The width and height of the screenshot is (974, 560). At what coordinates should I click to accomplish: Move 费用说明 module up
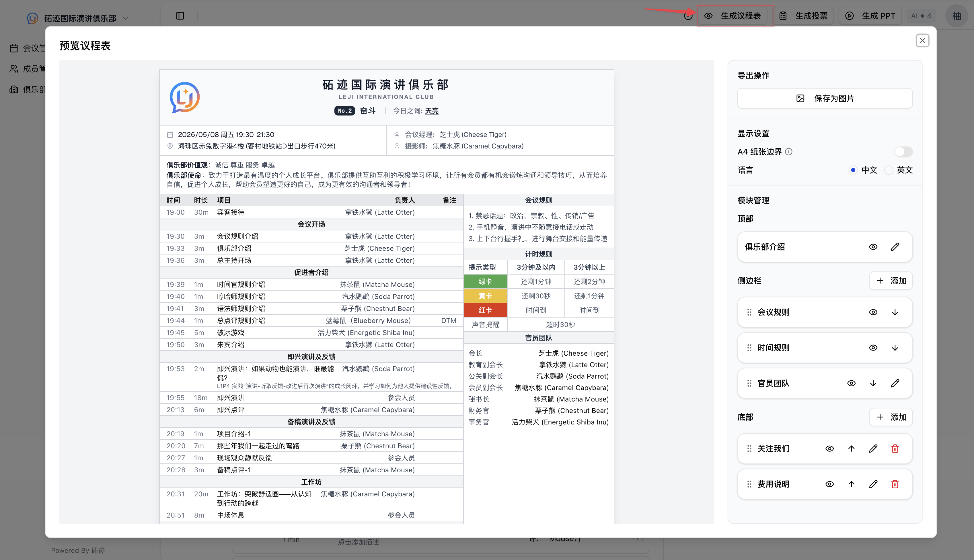point(851,484)
